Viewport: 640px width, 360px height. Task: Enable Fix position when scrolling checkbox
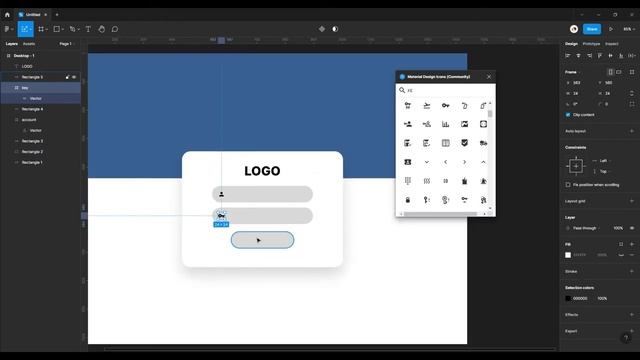[568, 185]
